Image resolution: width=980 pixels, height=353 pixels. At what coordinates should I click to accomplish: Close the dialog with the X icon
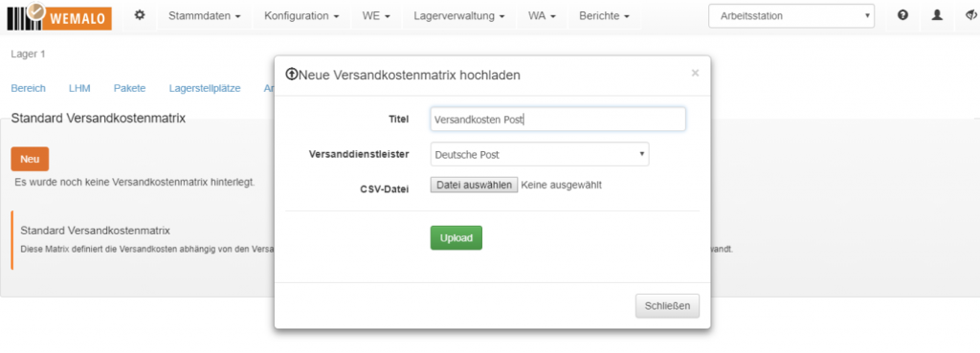point(695,73)
